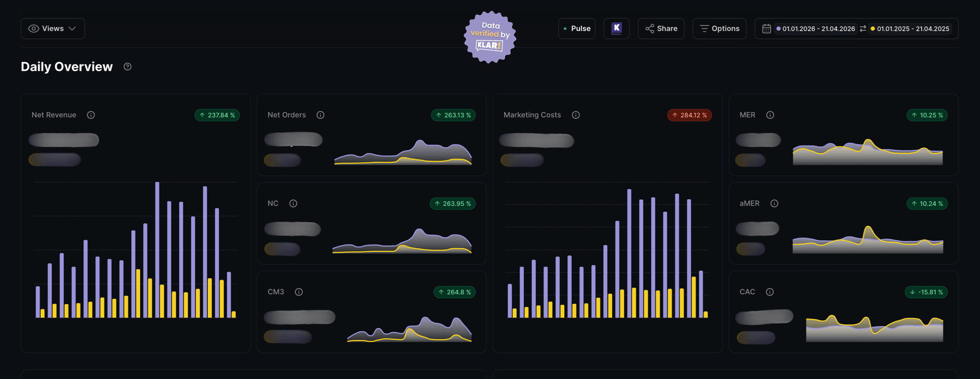
Task: Click the calendar icon in date picker
Action: [766, 29]
